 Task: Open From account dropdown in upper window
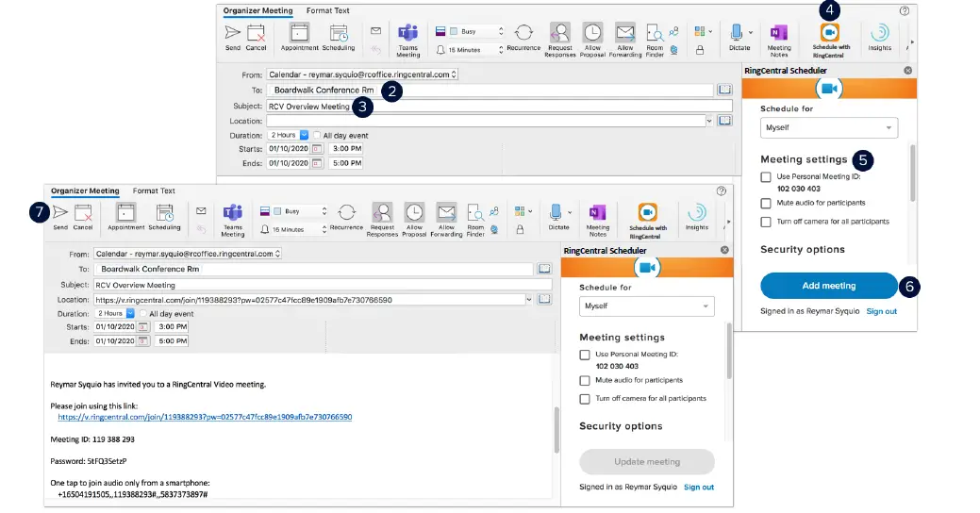tap(362, 74)
